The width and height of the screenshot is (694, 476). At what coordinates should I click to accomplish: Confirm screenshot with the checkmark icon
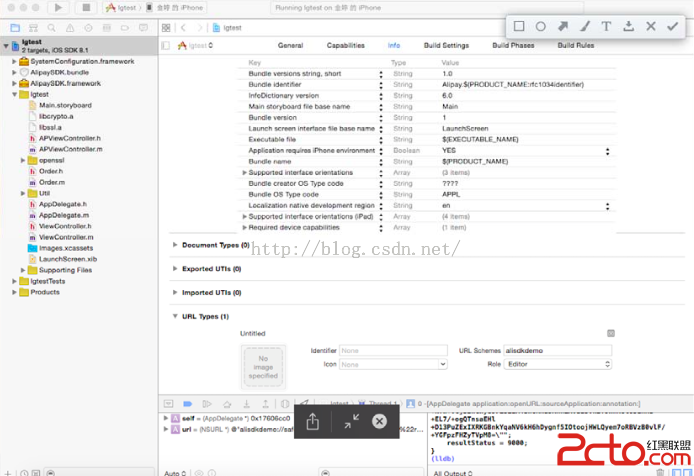point(671,26)
